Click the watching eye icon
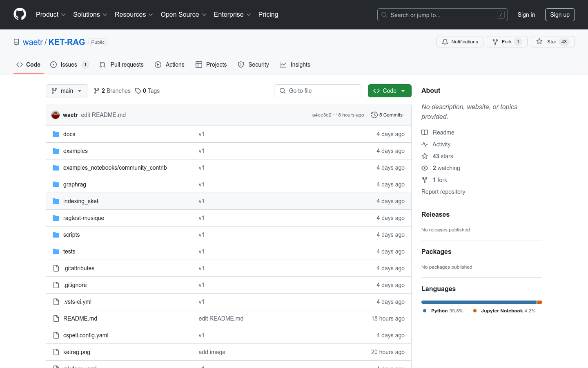 tap(425, 168)
